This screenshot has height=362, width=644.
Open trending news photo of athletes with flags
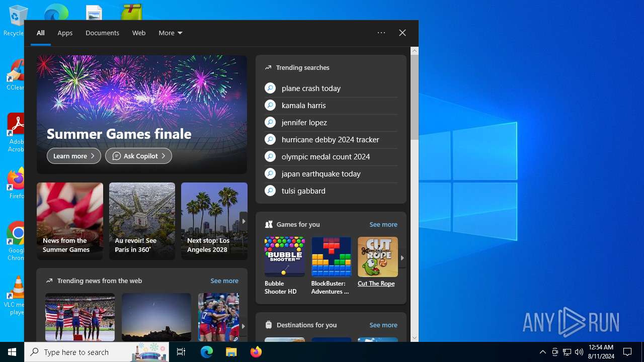80,317
